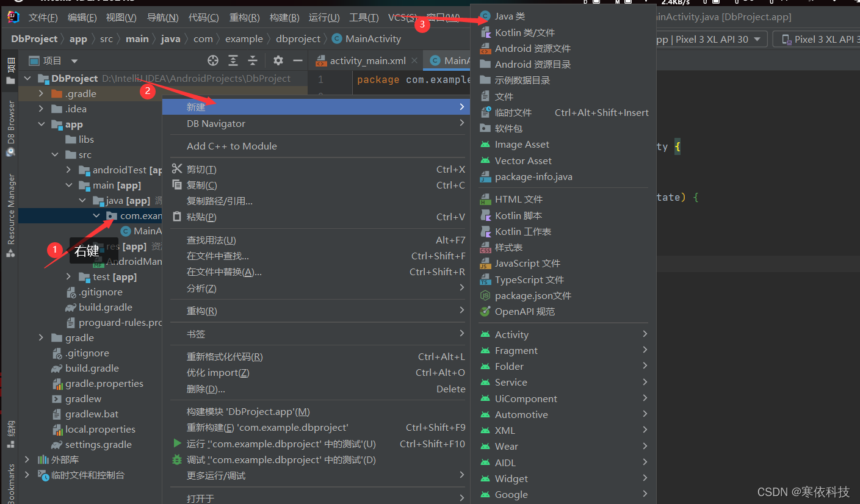860x504 pixels.
Task: Open the DB Browser side panel
Action: point(10,128)
